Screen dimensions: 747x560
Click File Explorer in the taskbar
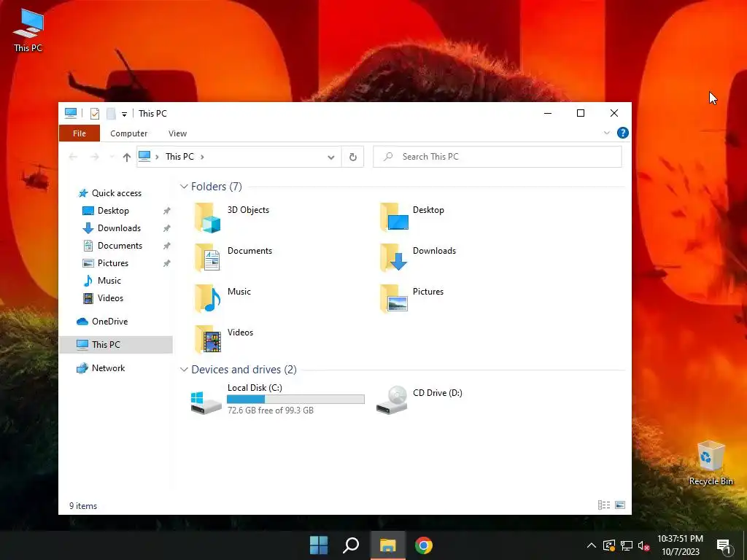click(x=388, y=545)
